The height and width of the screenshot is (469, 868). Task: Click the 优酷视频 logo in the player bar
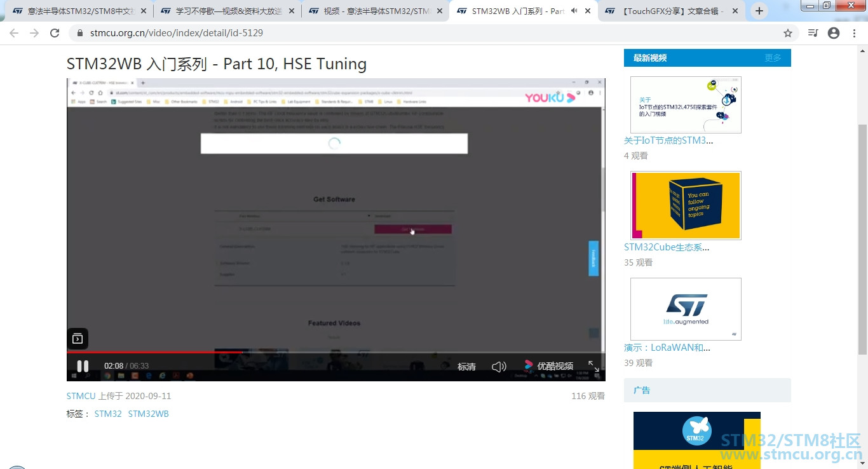click(549, 366)
